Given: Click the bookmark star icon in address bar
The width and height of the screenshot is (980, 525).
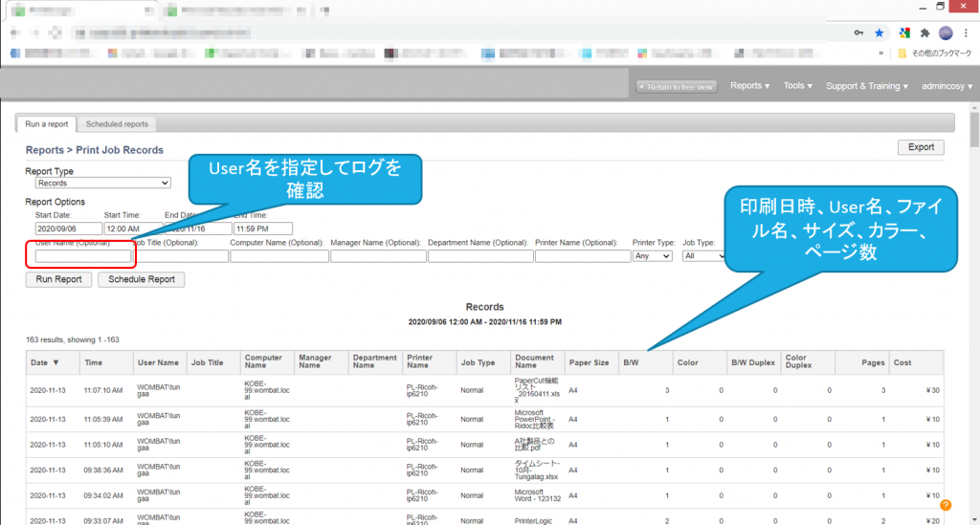Looking at the screenshot, I should click(880, 33).
